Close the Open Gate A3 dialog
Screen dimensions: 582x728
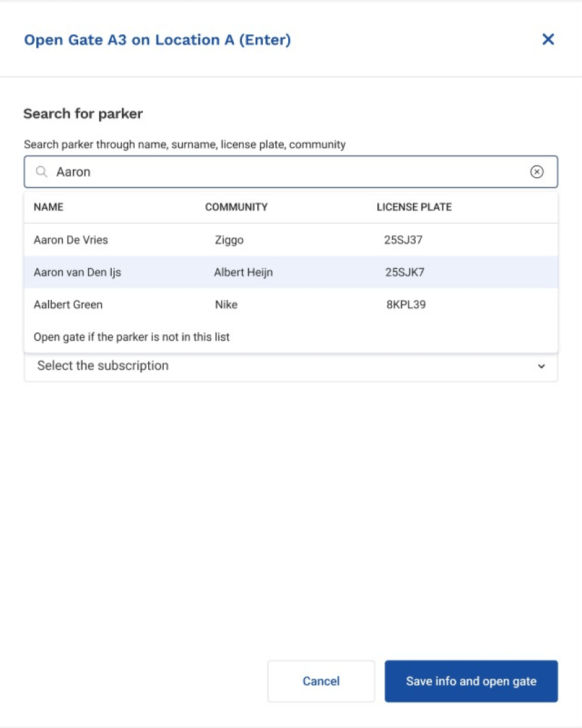tap(548, 39)
